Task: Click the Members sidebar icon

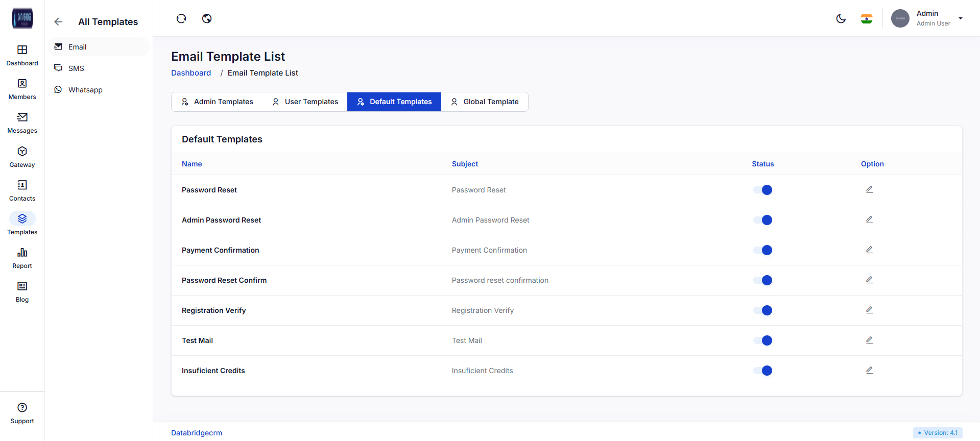Action: (22, 84)
